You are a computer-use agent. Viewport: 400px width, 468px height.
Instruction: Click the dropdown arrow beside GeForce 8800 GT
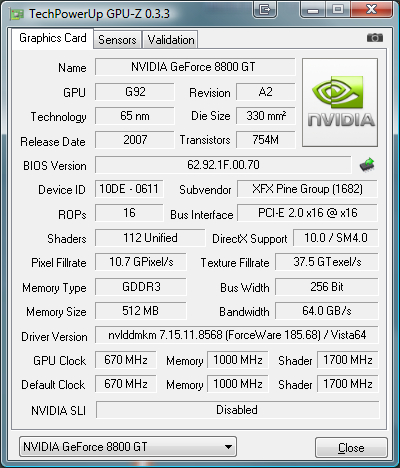point(228,447)
